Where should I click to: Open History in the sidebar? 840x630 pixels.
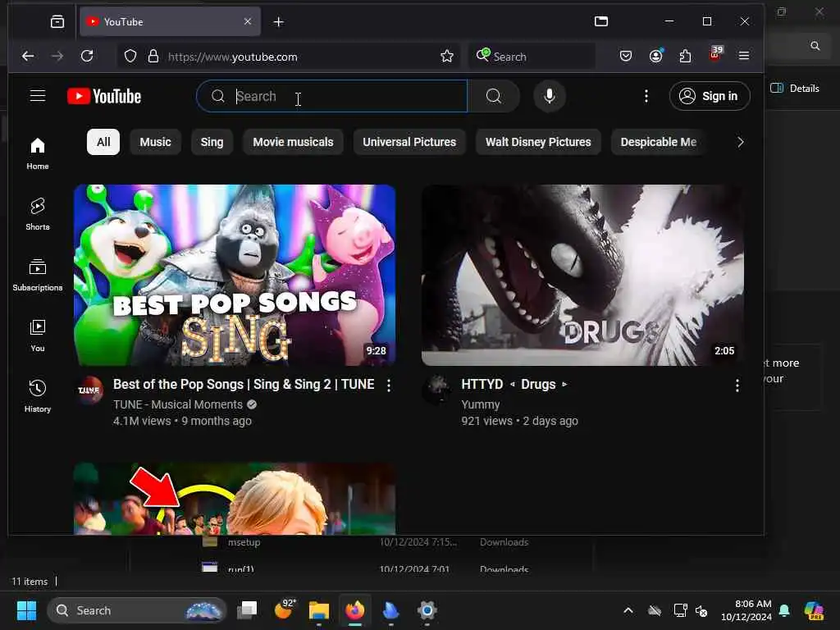(x=38, y=396)
